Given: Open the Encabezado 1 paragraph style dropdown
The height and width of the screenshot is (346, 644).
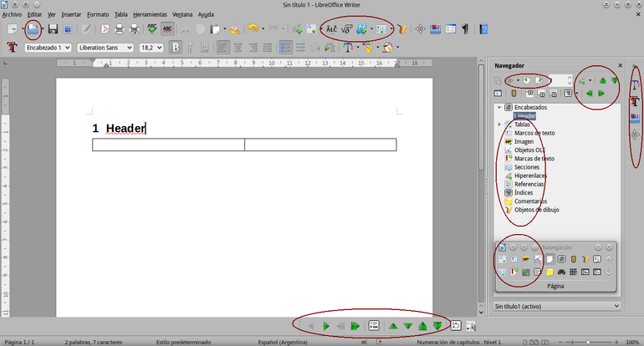Looking at the screenshot, I should coord(48,48).
